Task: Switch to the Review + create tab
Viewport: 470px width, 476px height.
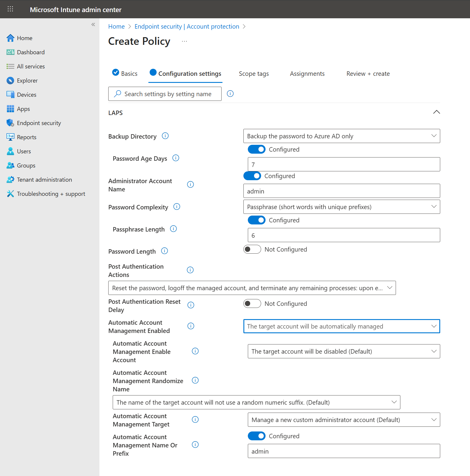Action: click(x=368, y=74)
